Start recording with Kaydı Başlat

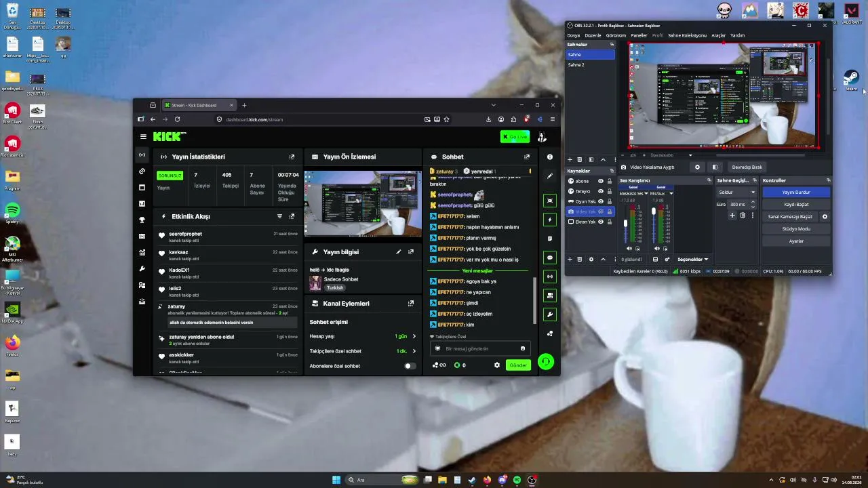[796, 205]
